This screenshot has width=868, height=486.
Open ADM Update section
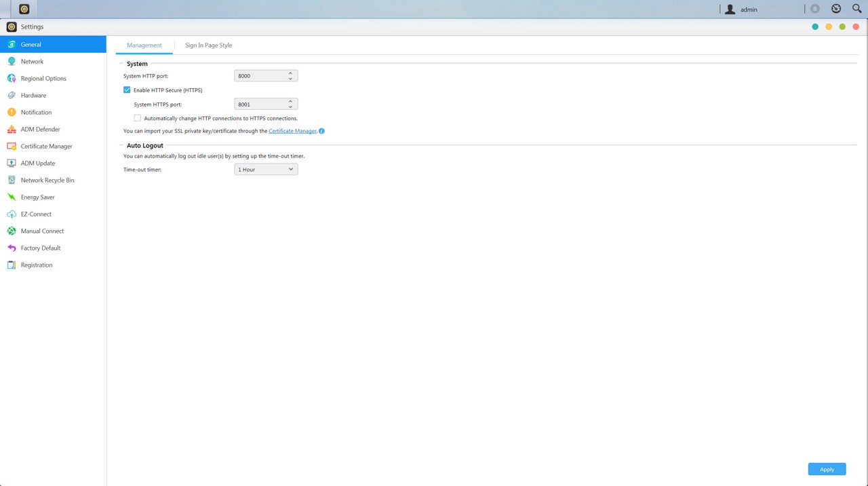pyautogui.click(x=53, y=163)
